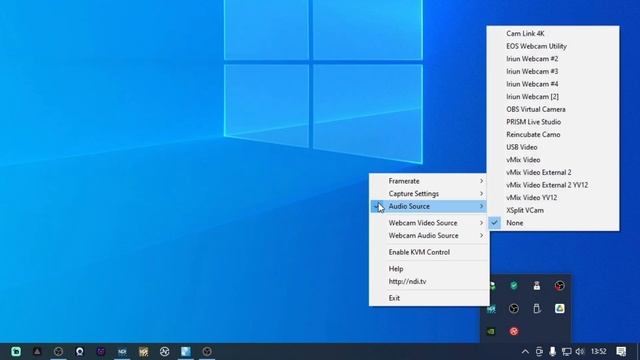Open the green house taskbar app
Image resolution: width=640 pixels, height=360 pixels.
coord(16,351)
